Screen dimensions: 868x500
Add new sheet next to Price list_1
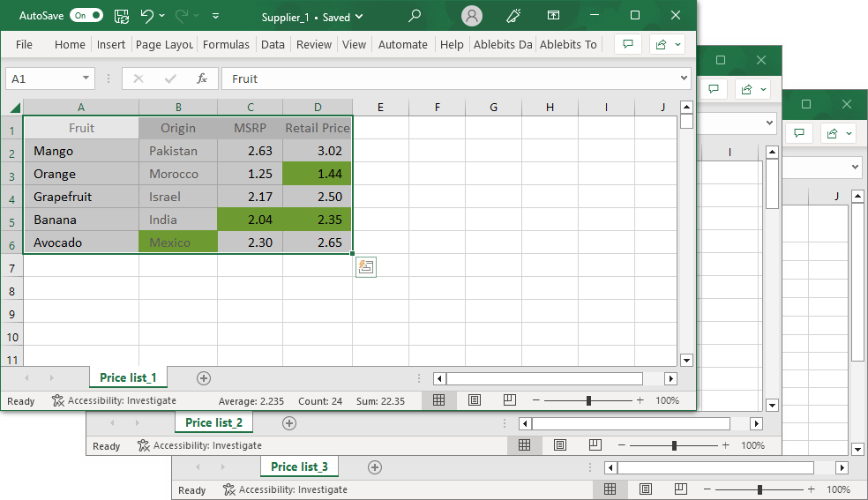click(204, 378)
